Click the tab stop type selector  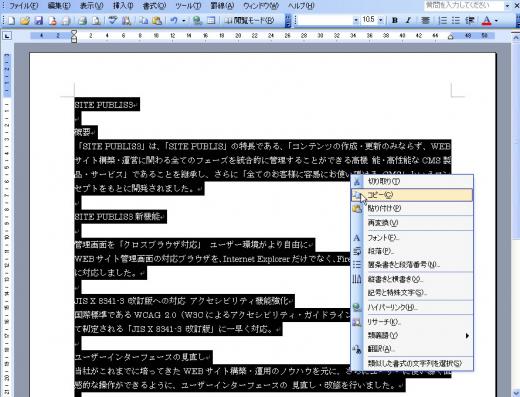pos(7,35)
